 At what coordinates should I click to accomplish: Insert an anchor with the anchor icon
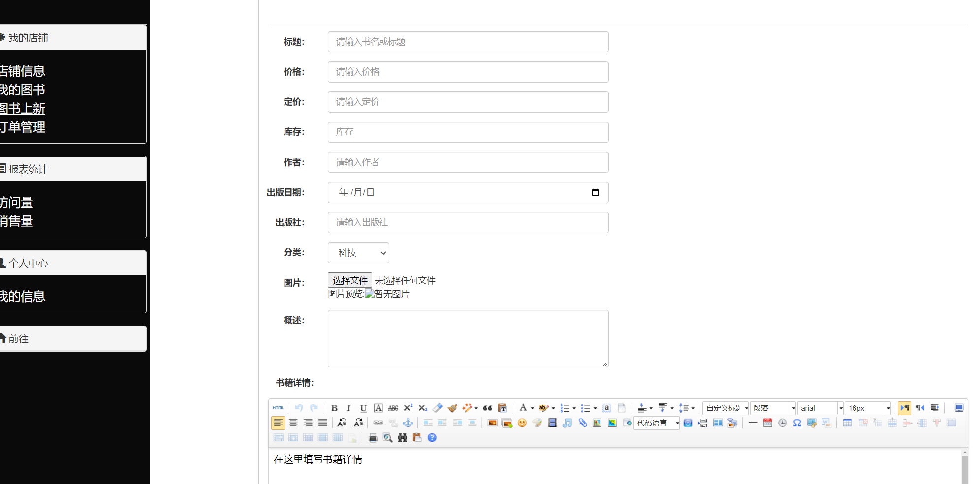pyautogui.click(x=408, y=423)
